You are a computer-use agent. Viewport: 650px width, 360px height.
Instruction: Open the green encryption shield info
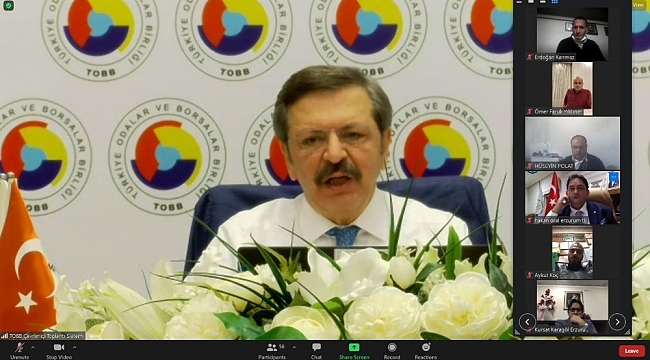click(9, 6)
